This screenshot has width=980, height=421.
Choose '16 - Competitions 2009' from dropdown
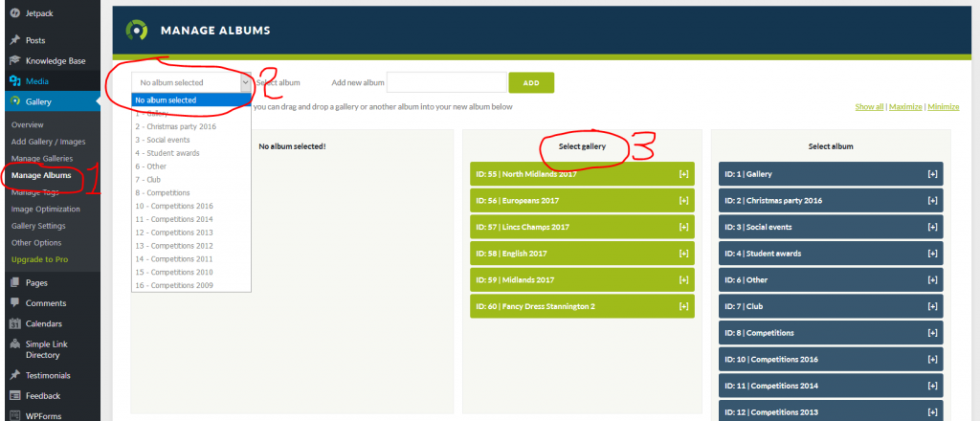191,285
